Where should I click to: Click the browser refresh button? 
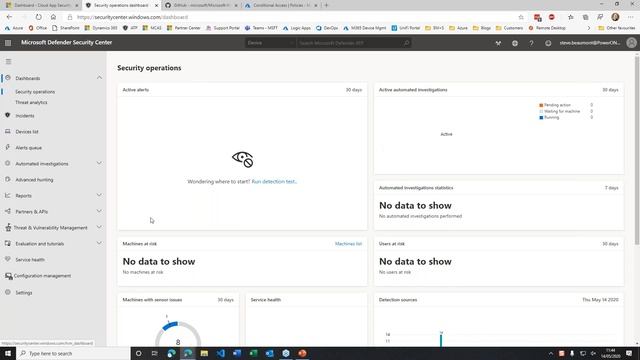tap(38, 17)
